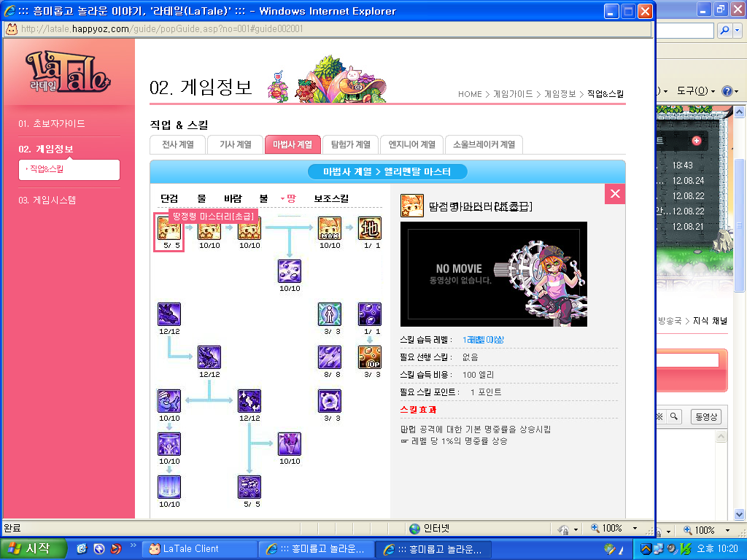Select the purple dragon 12/12 skill at far left

tap(169, 314)
